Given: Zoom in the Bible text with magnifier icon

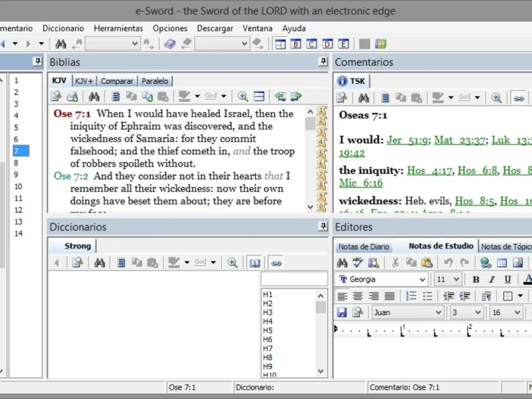Looking at the screenshot, I should (243, 96).
